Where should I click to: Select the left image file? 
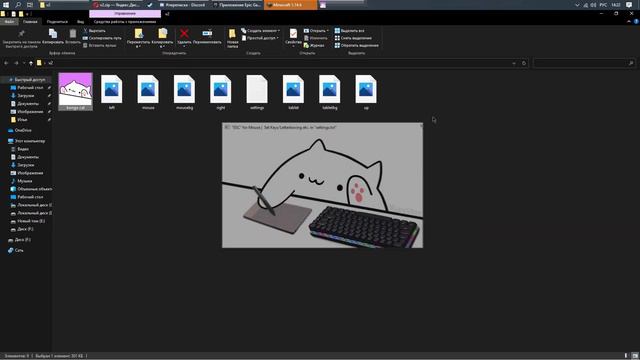coord(111,92)
